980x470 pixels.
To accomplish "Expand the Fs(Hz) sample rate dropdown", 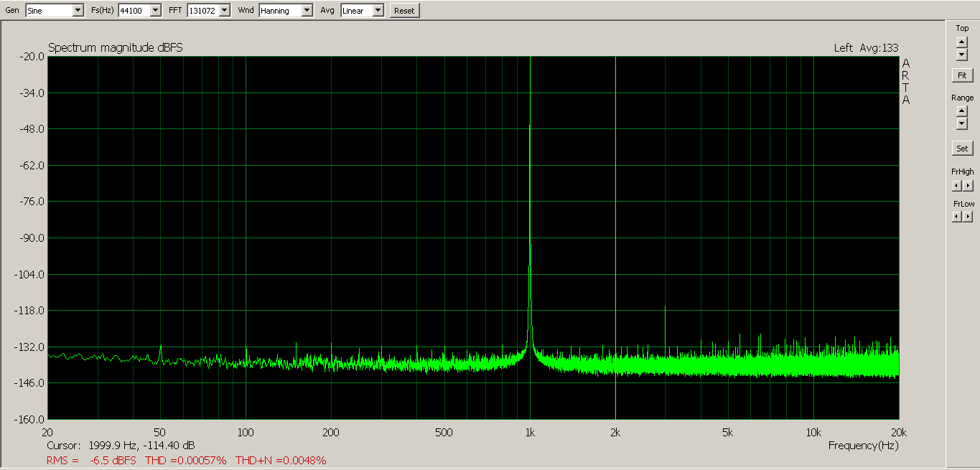I will click(155, 11).
